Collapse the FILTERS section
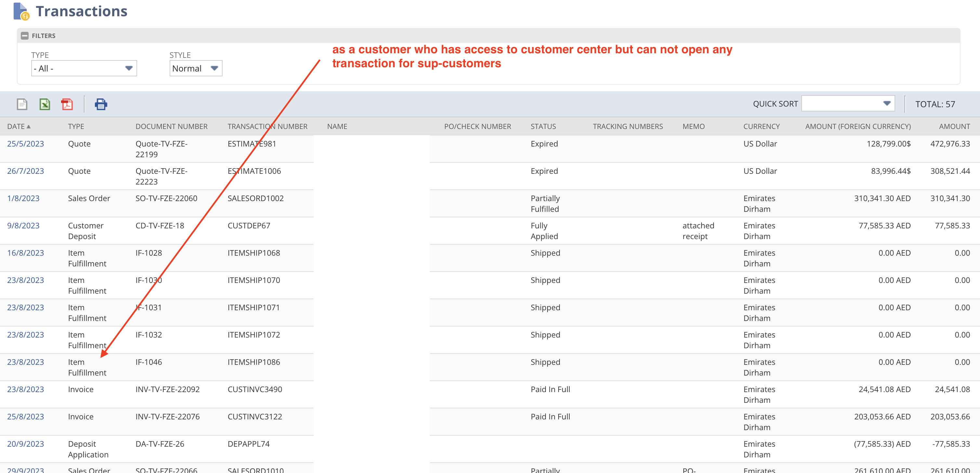Screen dimensions: 980x473 [x=24, y=35]
